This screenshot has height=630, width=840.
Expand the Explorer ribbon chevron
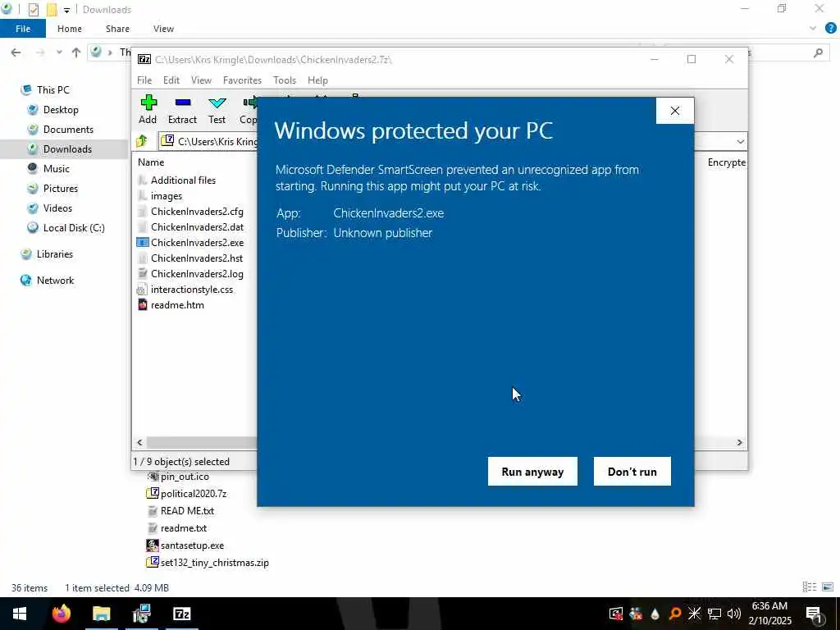(x=813, y=29)
